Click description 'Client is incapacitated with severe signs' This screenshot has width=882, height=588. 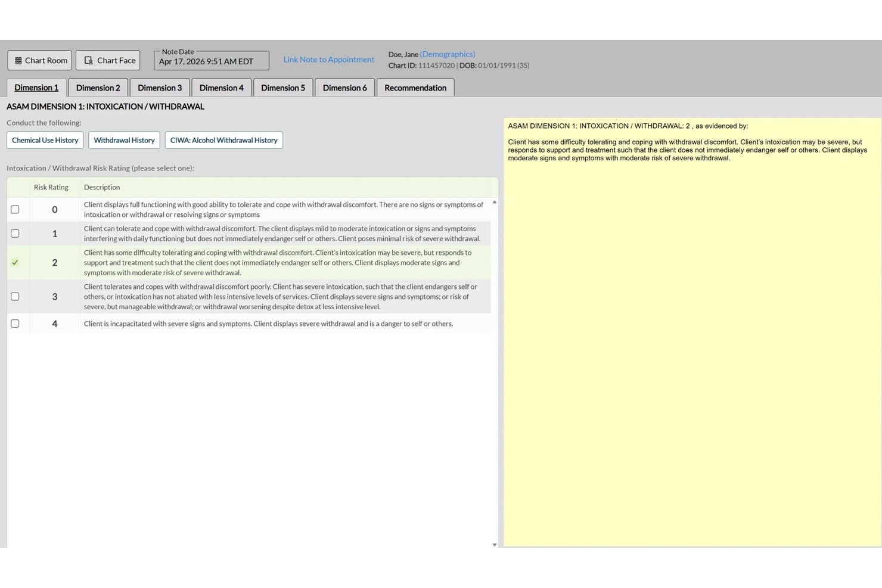click(268, 323)
